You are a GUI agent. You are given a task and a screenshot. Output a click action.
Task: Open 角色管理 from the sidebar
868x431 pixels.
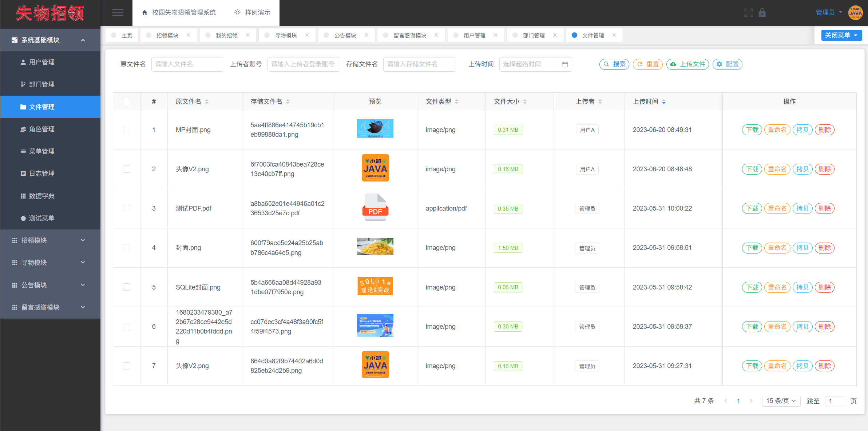point(41,129)
